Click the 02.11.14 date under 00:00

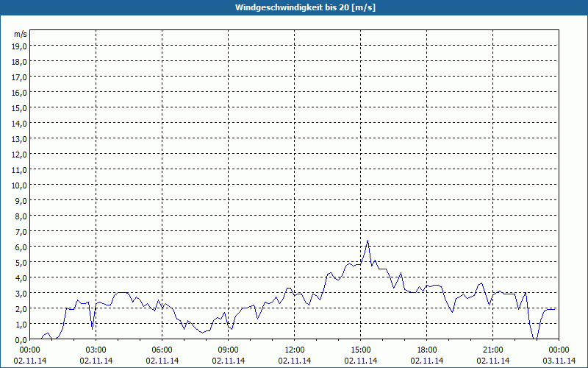tap(30, 361)
